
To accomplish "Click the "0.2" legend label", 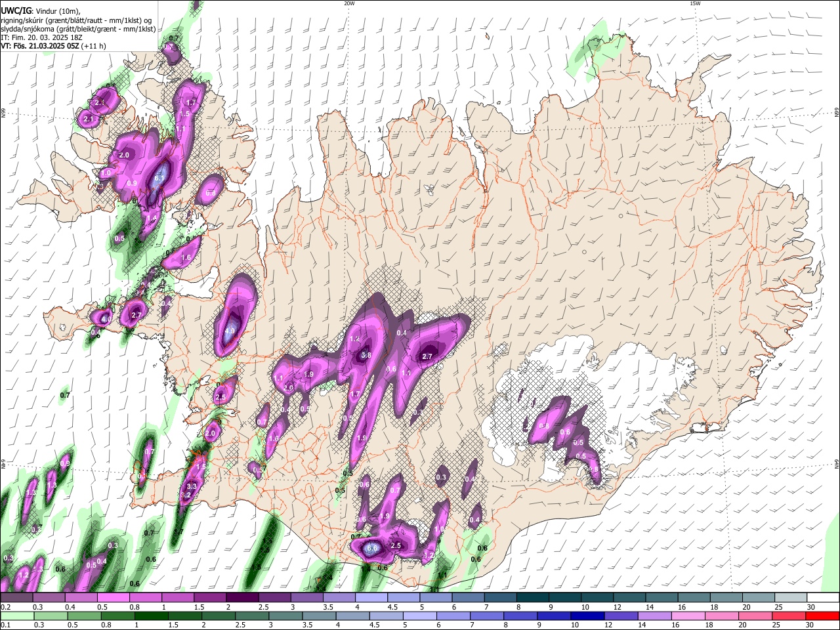I will point(6,608).
